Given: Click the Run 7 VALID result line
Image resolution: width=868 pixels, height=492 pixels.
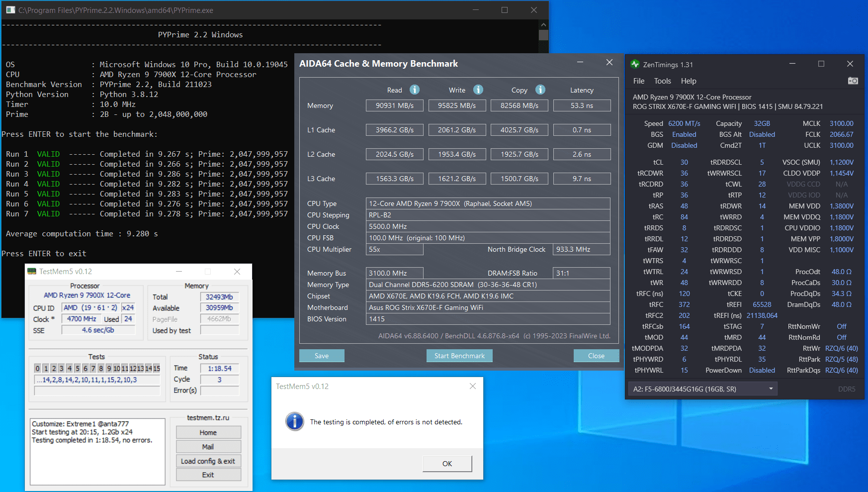Looking at the screenshot, I should [147, 214].
